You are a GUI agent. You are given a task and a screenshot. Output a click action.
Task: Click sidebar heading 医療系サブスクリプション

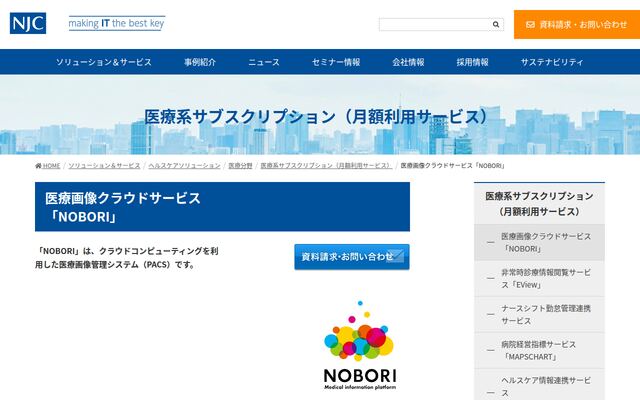(x=539, y=204)
